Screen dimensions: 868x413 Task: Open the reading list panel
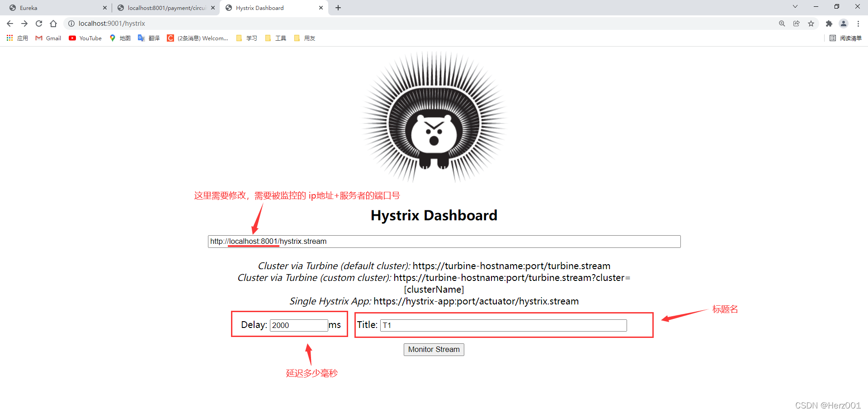click(845, 38)
